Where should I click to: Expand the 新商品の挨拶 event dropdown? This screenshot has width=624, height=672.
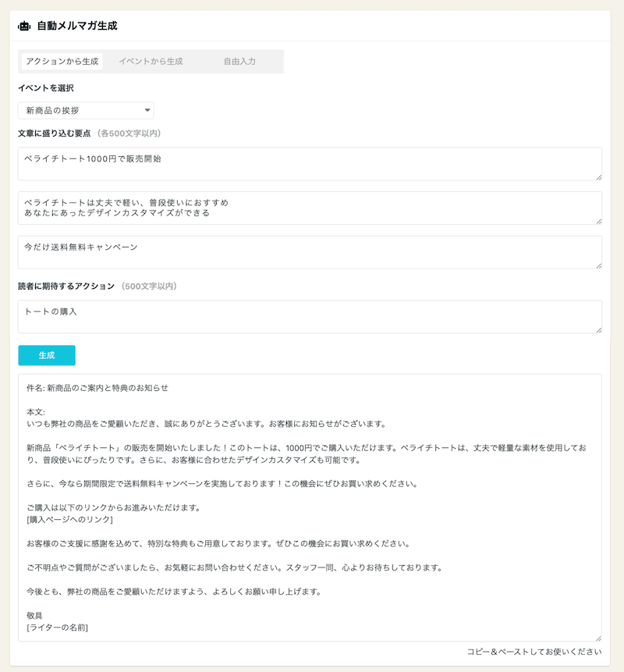click(86, 111)
